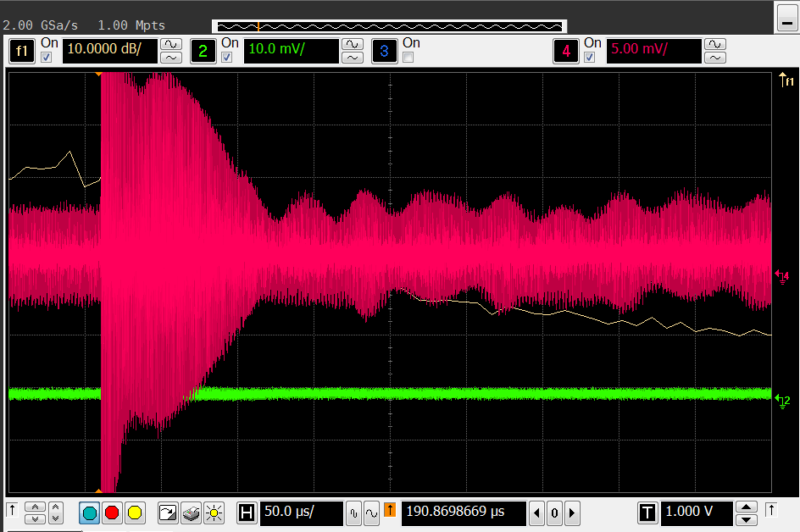The height and width of the screenshot is (532, 800).
Task: Click the printer icon in bottom toolbar
Action: click(191, 513)
